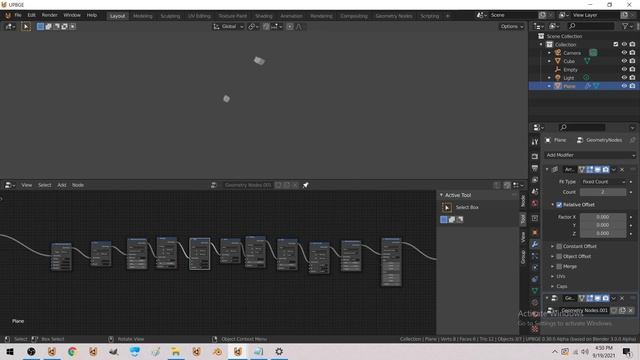Hide the Light in viewport via eye icon

624,78
